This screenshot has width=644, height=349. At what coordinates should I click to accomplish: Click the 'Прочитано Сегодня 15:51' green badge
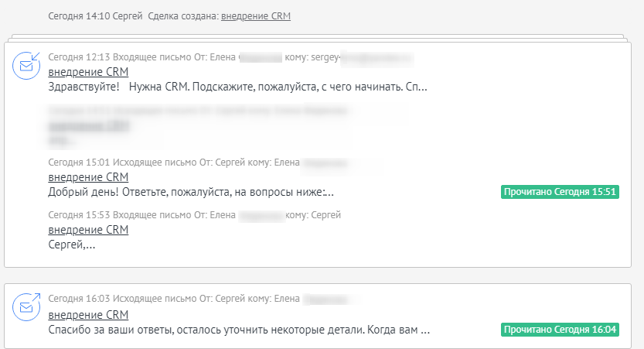tap(560, 192)
